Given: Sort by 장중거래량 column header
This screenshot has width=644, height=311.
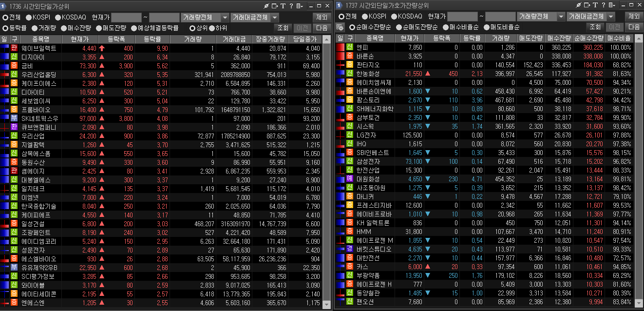Looking at the screenshot, I should (x=270, y=39).
